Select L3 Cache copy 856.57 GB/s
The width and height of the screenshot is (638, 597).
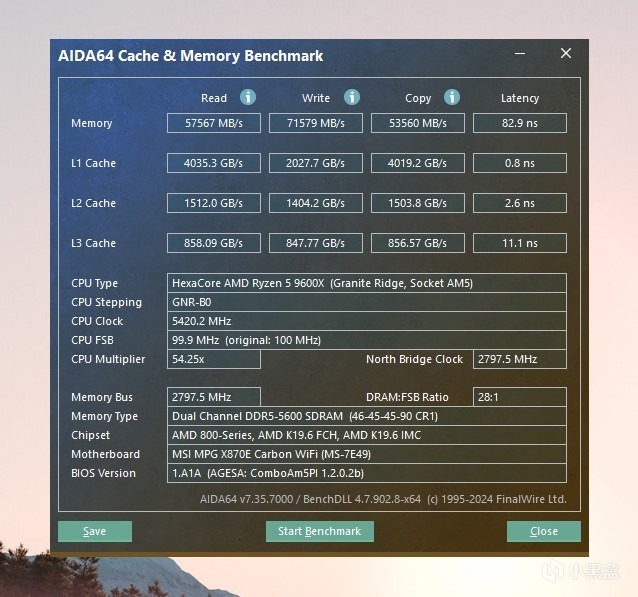[x=418, y=243]
